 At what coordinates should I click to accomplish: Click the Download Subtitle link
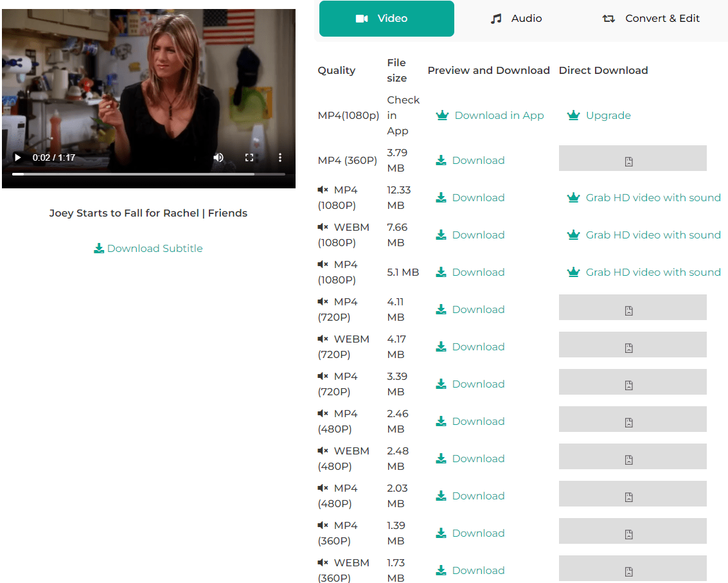(x=148, y=249)
